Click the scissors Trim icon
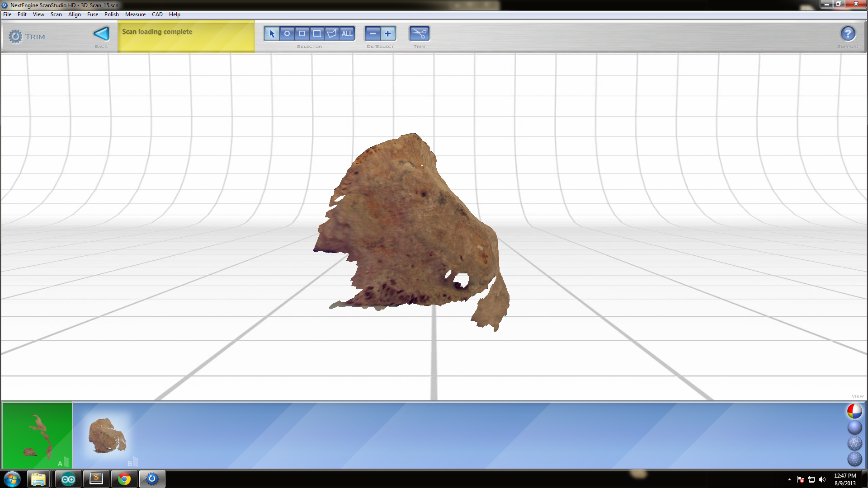 [x=419, y=33]
